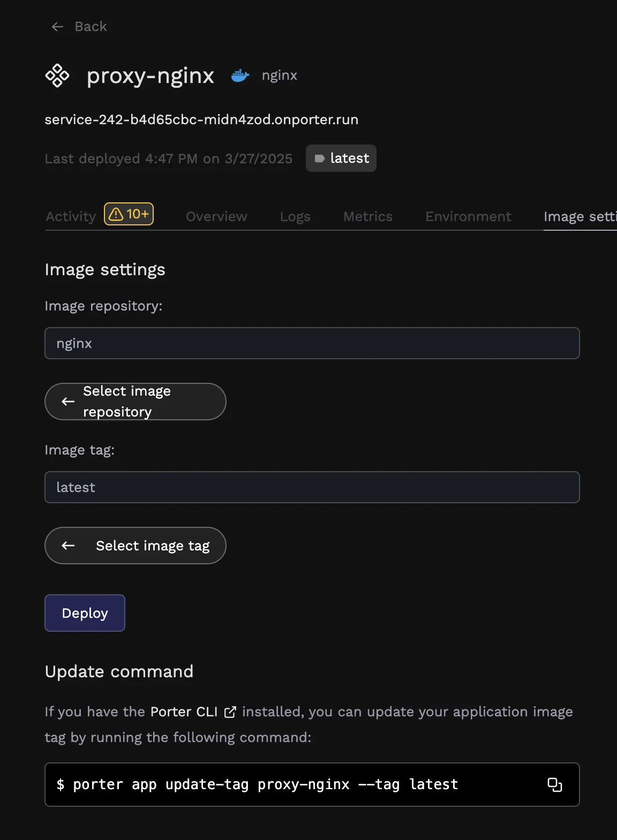Click the 10+ warning badge on Activity
This screenshot has width=617, height=840.
(129, 214)
